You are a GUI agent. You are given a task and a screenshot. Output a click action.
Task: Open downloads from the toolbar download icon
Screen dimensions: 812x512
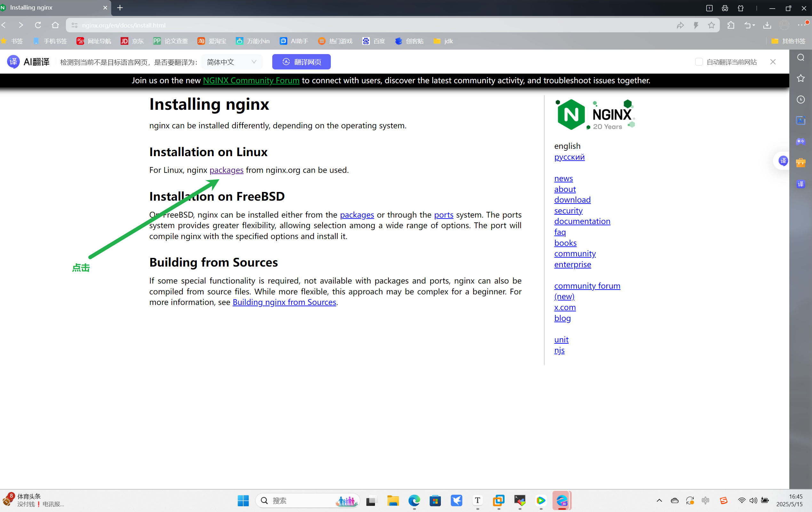[x=768, y=25]
